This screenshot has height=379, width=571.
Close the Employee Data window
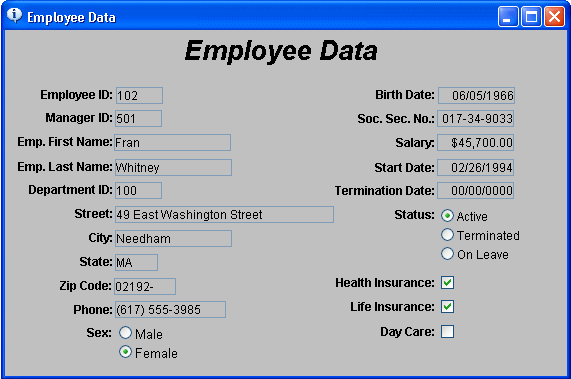[x=554, y=17]
